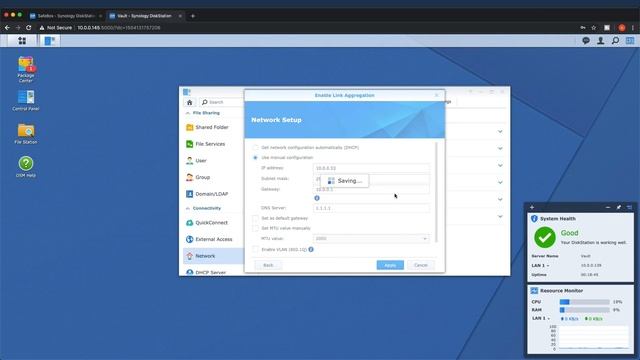
Task: Expand LAN 1 dropdown in System Health
Action: tap(548, 266)
